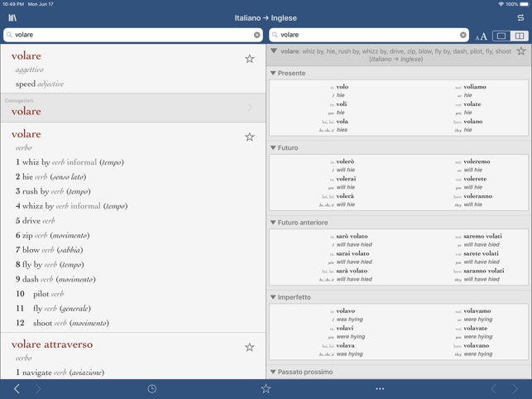Go forward in left pane history
This screenshot has width=532, height=399.
tap(38, 389)
